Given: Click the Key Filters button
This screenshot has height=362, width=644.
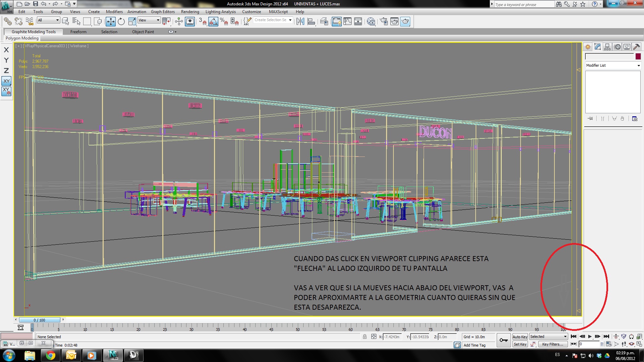Looking at the screenshot, I should click(x=552, y=344).
